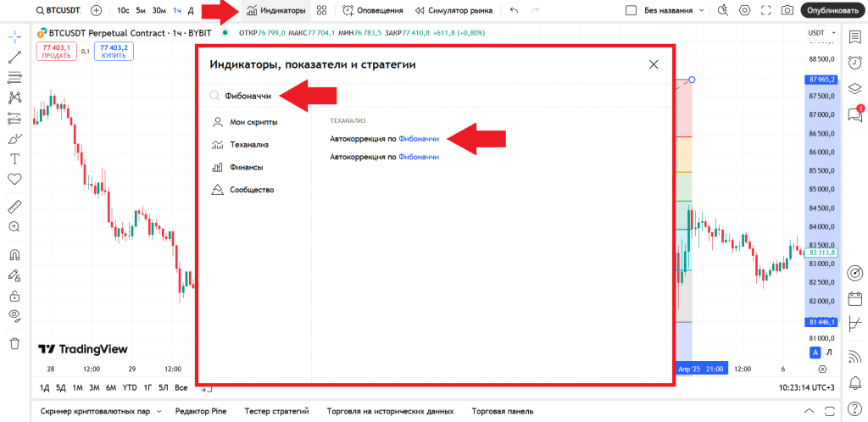Open Скринер криптовалютных пар dropdown
868x422 pixels.
102,412
